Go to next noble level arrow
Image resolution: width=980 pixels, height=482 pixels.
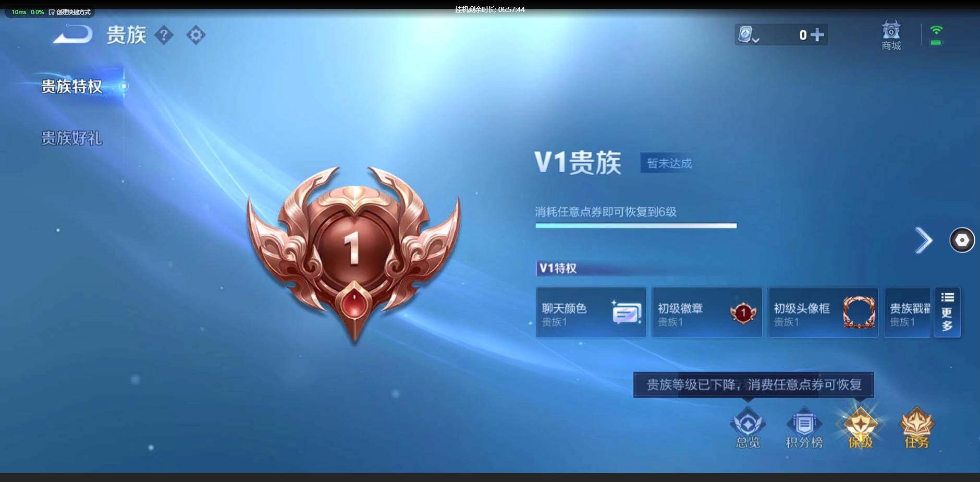coord(923,240)
